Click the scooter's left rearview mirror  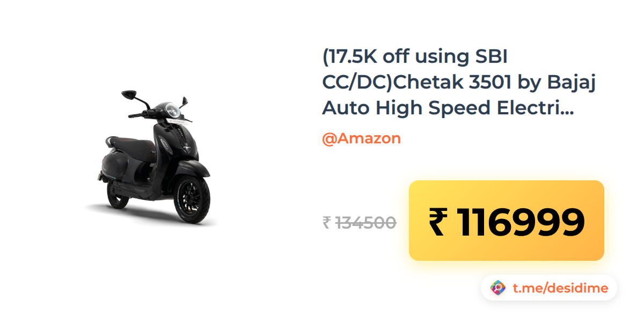129,95
